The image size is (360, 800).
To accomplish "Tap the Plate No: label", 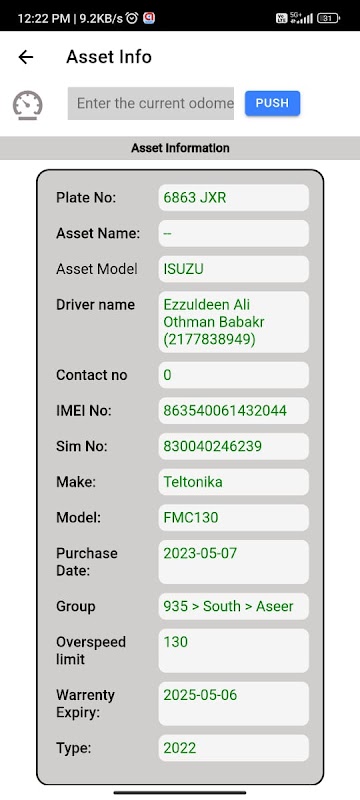I will point(86,197).
